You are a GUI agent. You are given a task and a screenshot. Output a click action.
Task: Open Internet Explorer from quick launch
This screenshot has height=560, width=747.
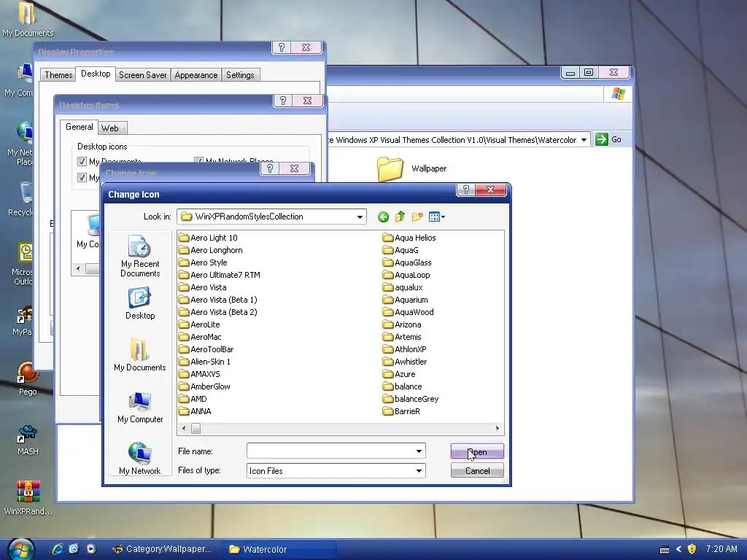point(58,549)
